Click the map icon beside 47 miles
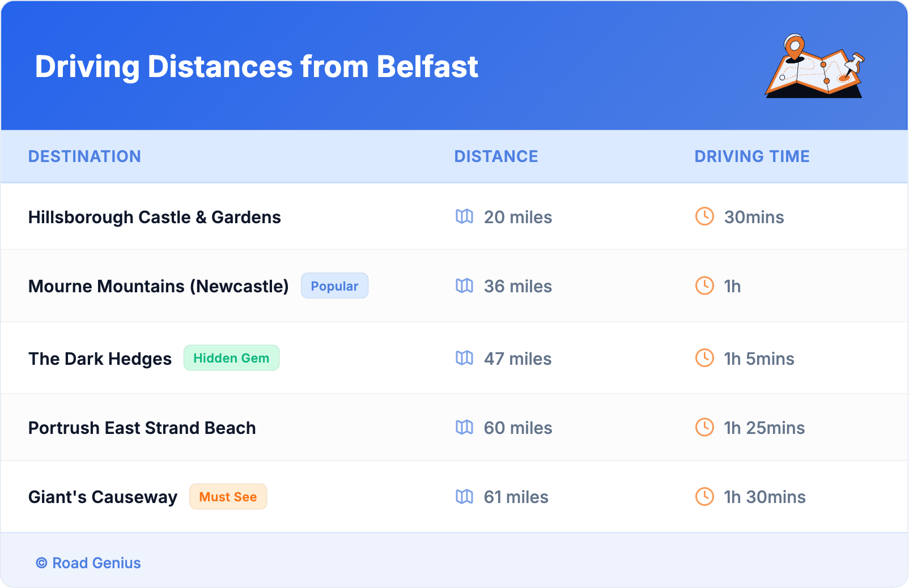The height and width of the screenshot is (588, 909). coord(464,358)
